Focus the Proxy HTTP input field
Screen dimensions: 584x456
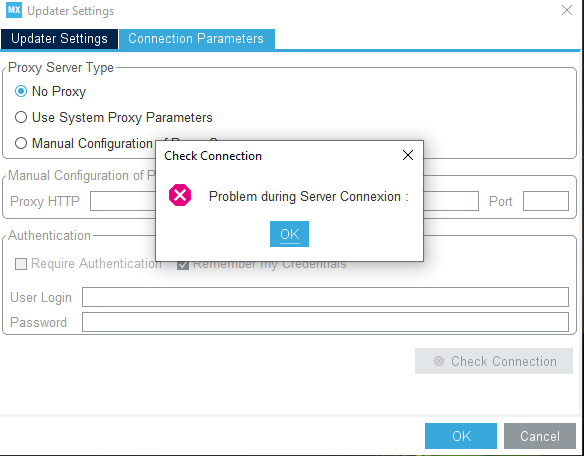coord(123,201)
